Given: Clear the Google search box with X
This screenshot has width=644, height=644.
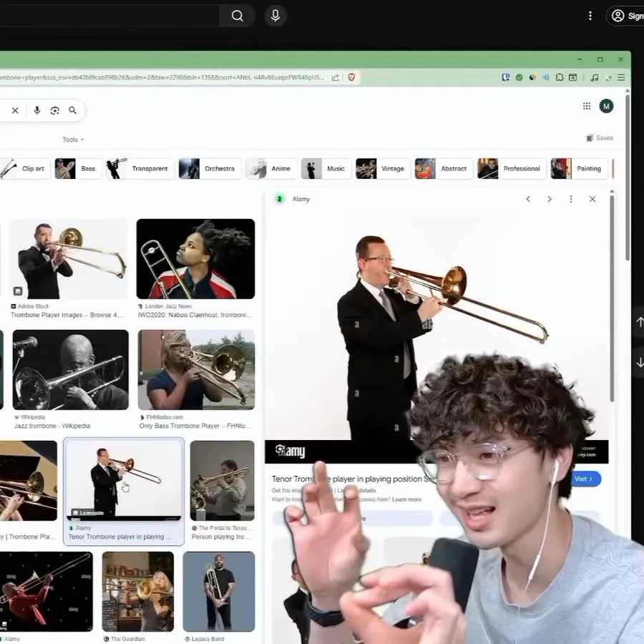Looking at the screenshot, I should pyautogui.click(x=15, y=110).
